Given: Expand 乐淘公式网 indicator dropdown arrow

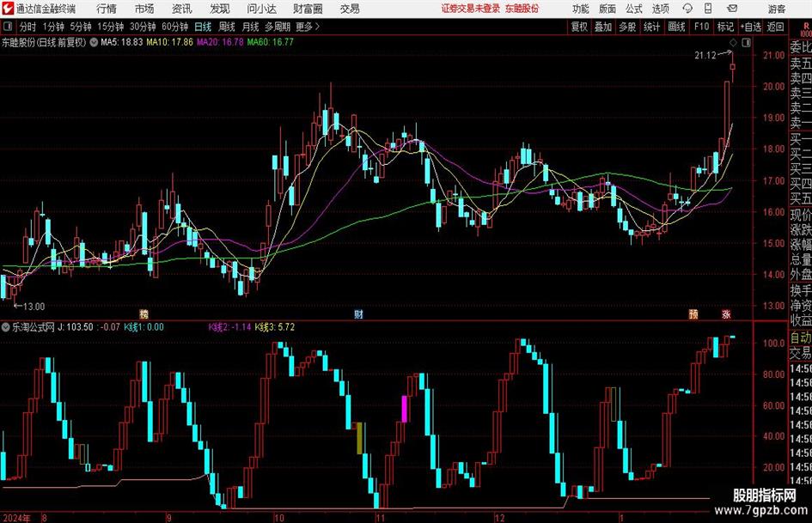Looking at the screenshot, I should (x=5, y=327).
